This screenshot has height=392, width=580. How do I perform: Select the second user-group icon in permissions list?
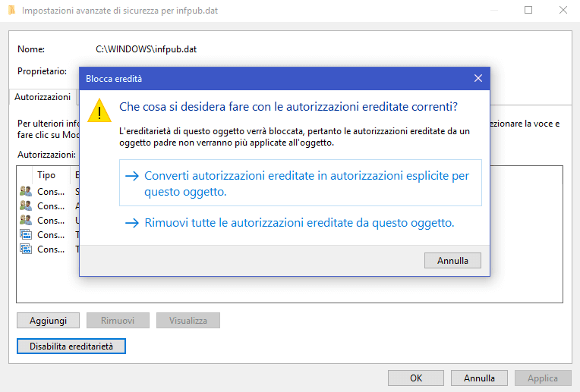coord(26,206)
